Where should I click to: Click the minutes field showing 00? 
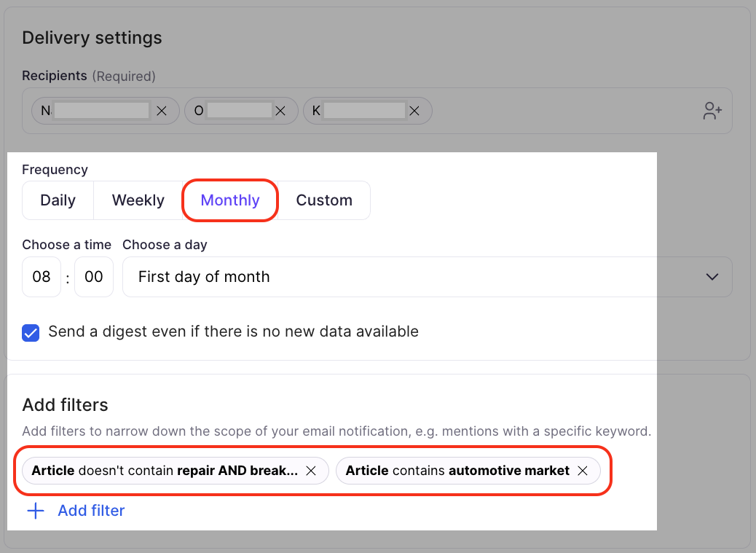94,277
